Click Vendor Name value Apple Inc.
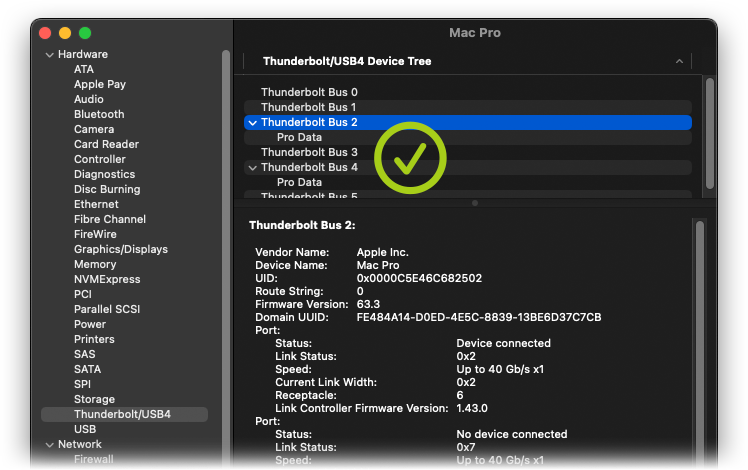This screenshot has width=748, height=470. point(383,252)
